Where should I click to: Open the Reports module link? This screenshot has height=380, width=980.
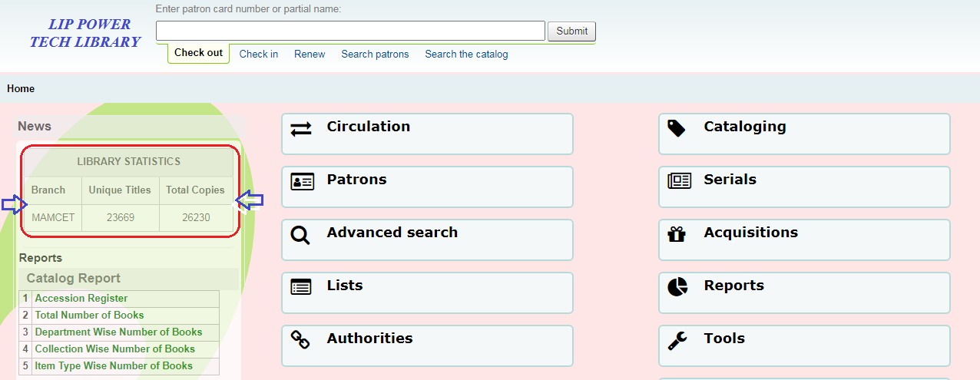804,292
